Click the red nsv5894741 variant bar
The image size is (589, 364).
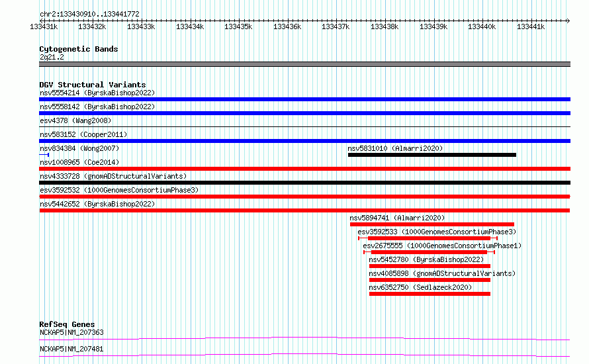click(432, 224)
